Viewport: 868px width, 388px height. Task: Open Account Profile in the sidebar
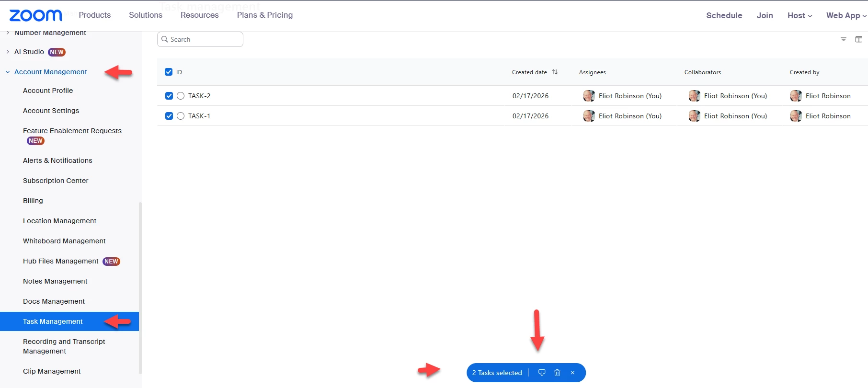48,91
